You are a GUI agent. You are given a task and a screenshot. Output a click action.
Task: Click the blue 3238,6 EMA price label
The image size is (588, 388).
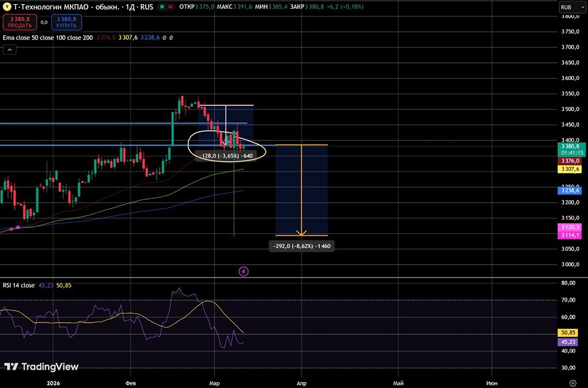click(570, 190)
